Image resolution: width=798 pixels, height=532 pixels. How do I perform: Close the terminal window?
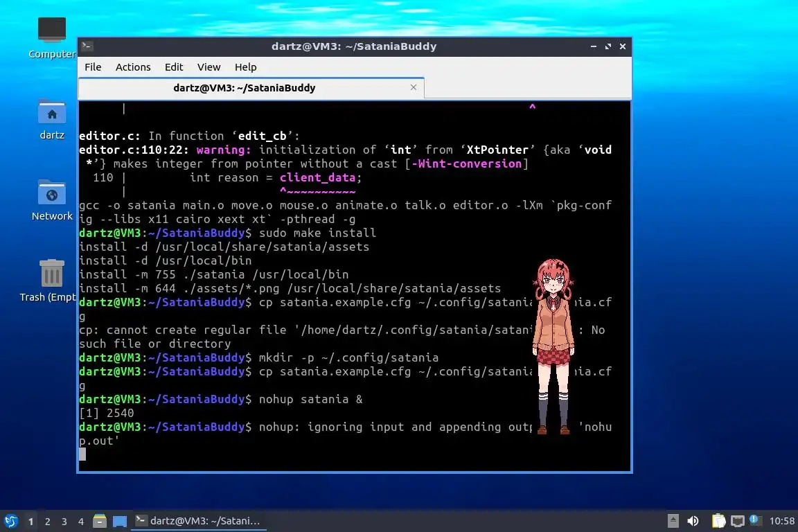tap(623, 46)
